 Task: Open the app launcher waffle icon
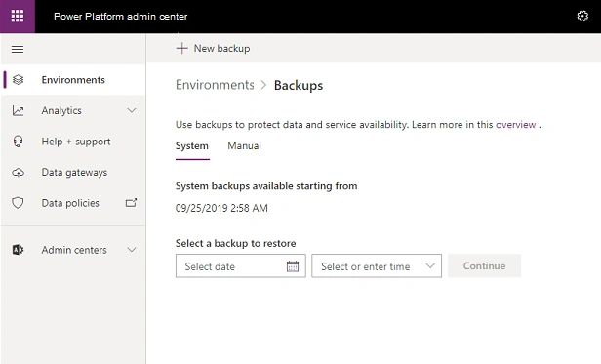(18, 17)
